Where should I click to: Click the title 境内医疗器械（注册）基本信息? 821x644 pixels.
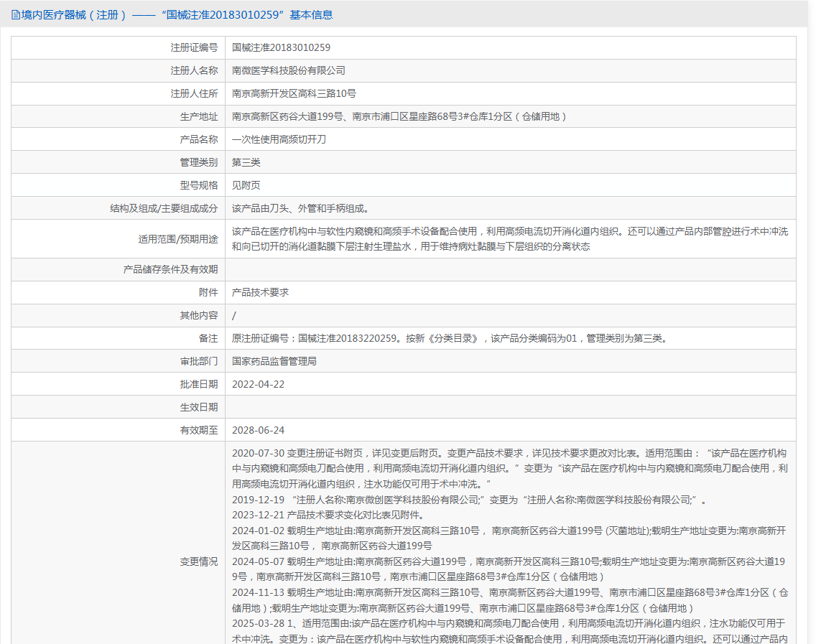click(177, 14)
